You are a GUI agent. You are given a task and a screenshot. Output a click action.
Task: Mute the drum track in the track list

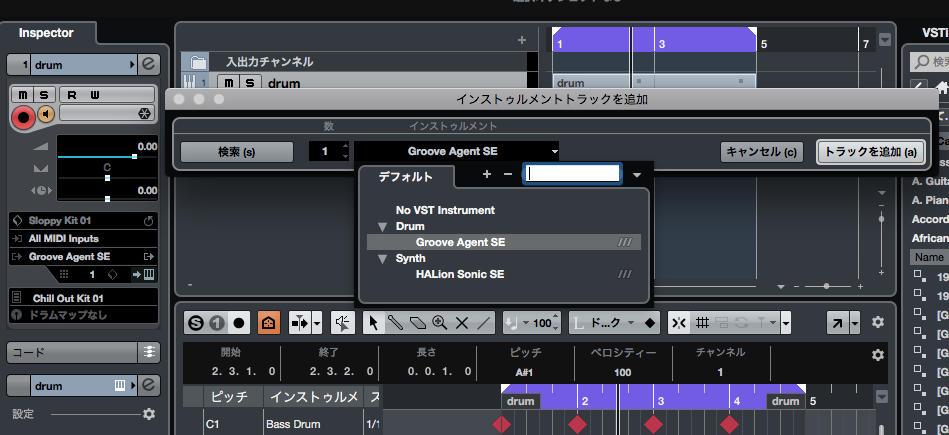click(228, 83)
